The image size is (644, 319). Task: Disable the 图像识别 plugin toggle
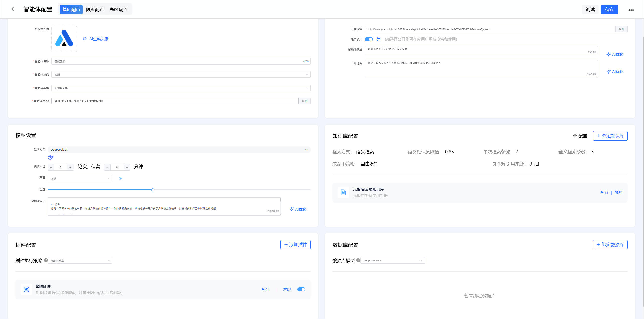pyautogui.click(x=301, y=289)
